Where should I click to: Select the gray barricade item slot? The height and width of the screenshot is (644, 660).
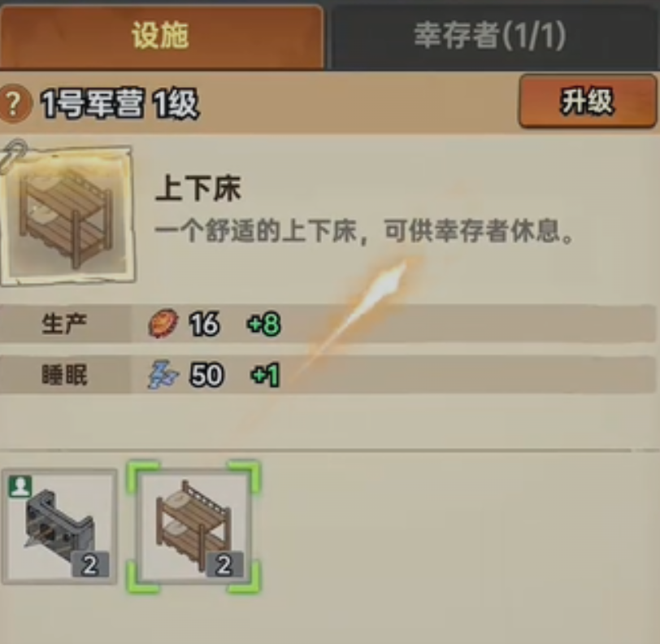point(59,526)
